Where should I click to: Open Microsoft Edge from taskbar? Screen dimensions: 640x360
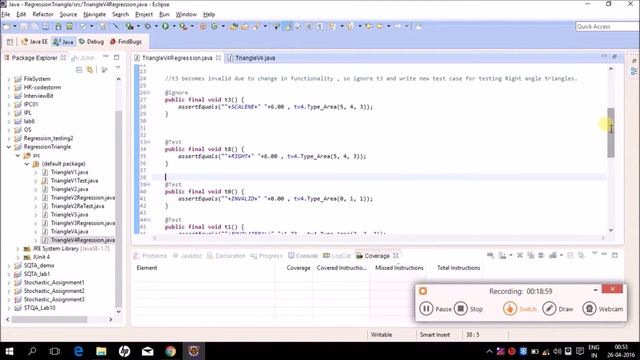pos(78,351)
